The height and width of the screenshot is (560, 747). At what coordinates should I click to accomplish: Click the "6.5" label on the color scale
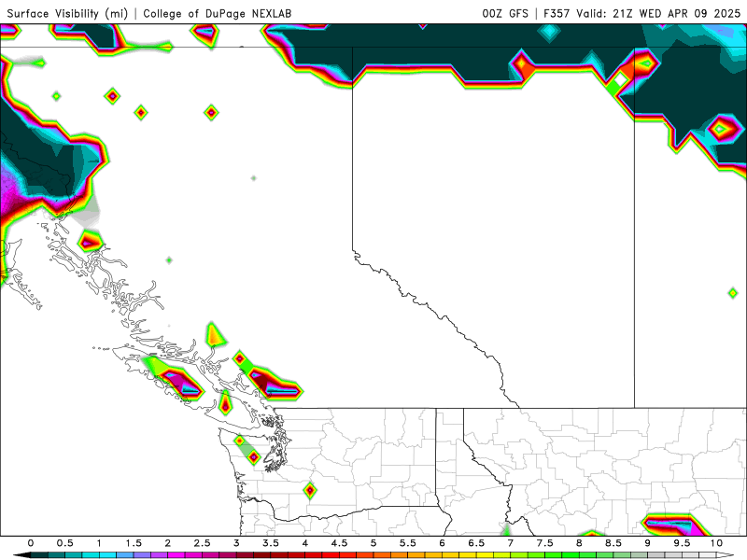coord(476,543)
